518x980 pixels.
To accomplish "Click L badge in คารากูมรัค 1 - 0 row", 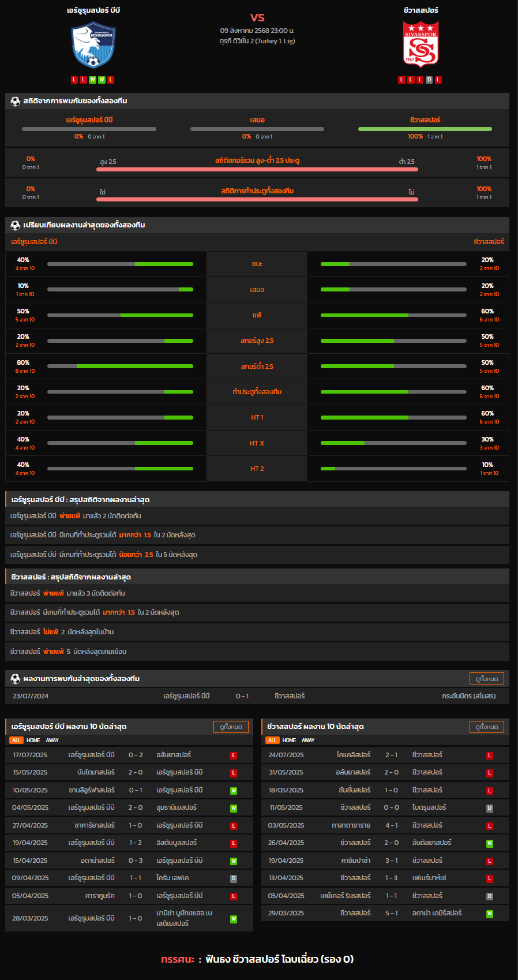I will [234, 896].
